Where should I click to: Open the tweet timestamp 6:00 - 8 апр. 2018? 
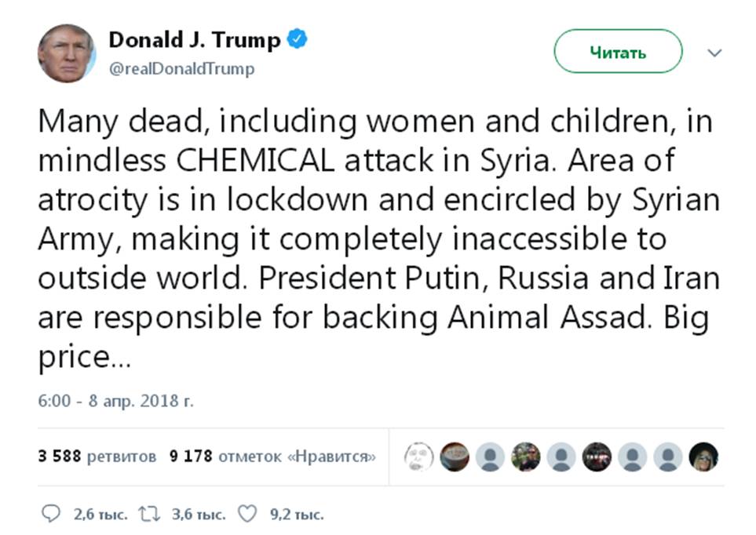tap(115, 401)
